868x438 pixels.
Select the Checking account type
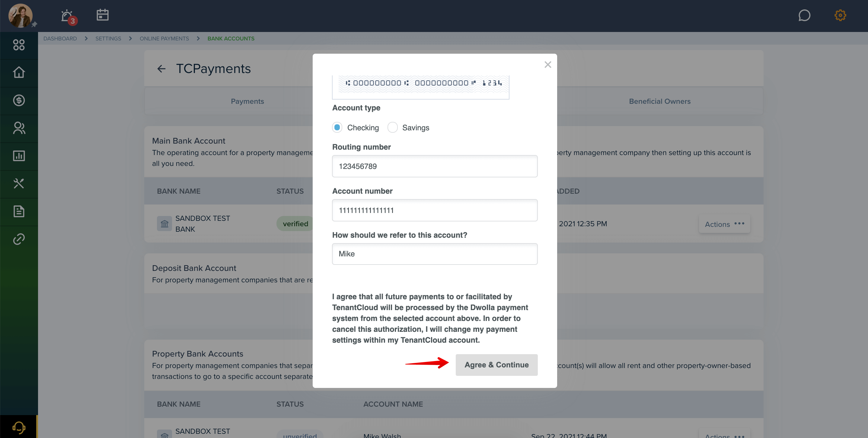tap(337, 128)
